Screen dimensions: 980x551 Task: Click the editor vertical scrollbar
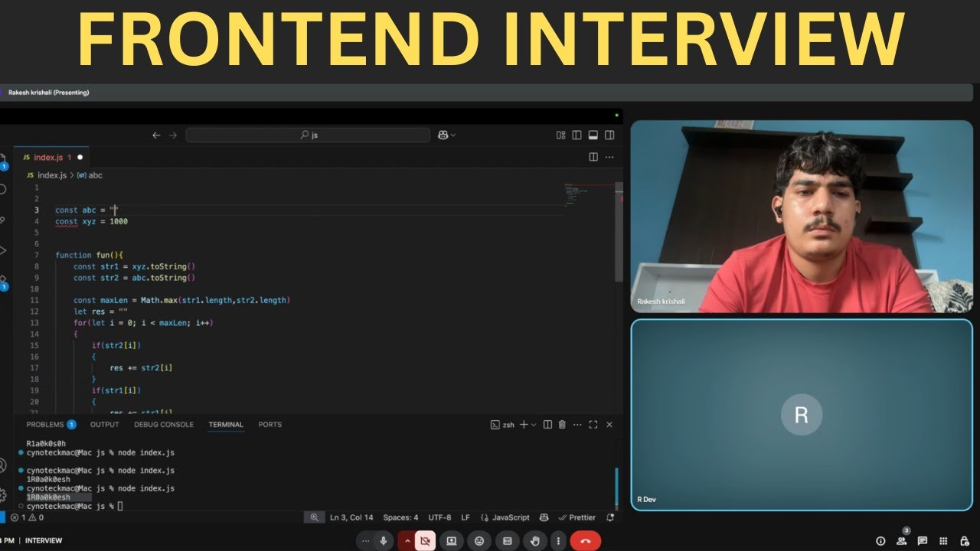pos(619,233)
